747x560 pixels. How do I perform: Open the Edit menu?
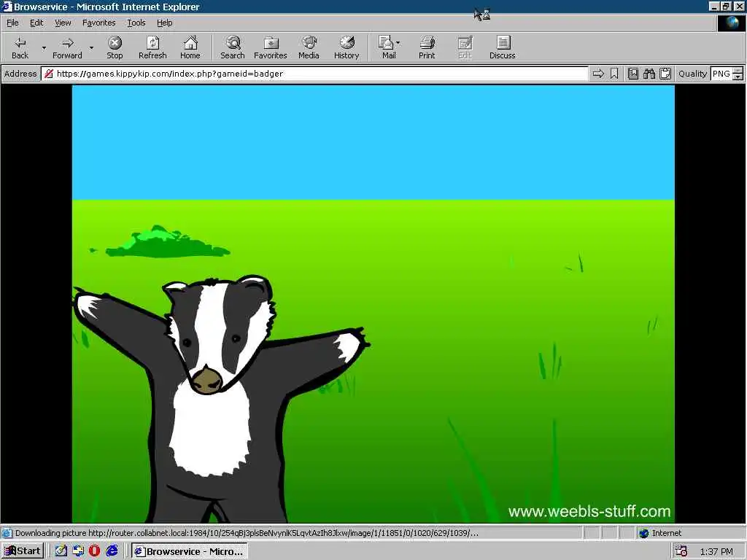click(36, 23)
